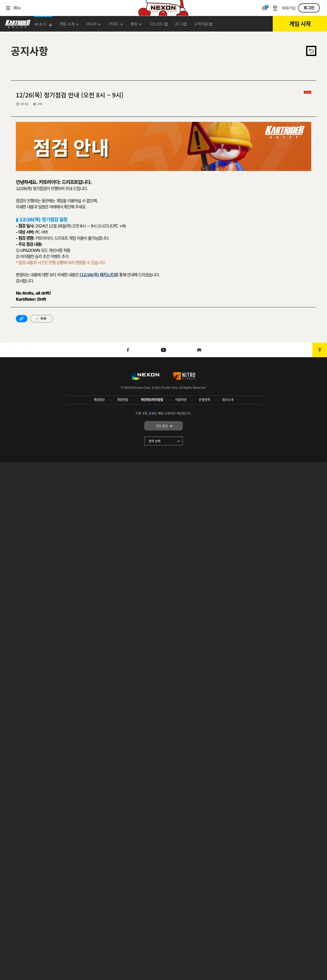
Task: Expand the 미디어 menu
Action: click(93, 24)
